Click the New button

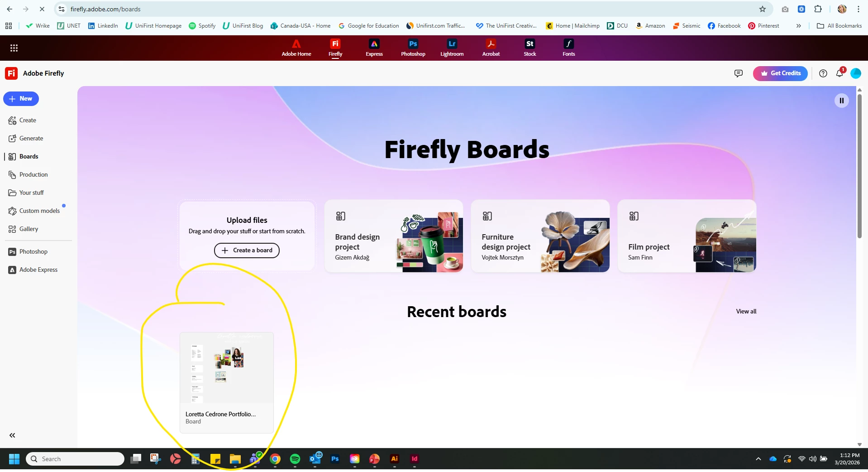21,99
